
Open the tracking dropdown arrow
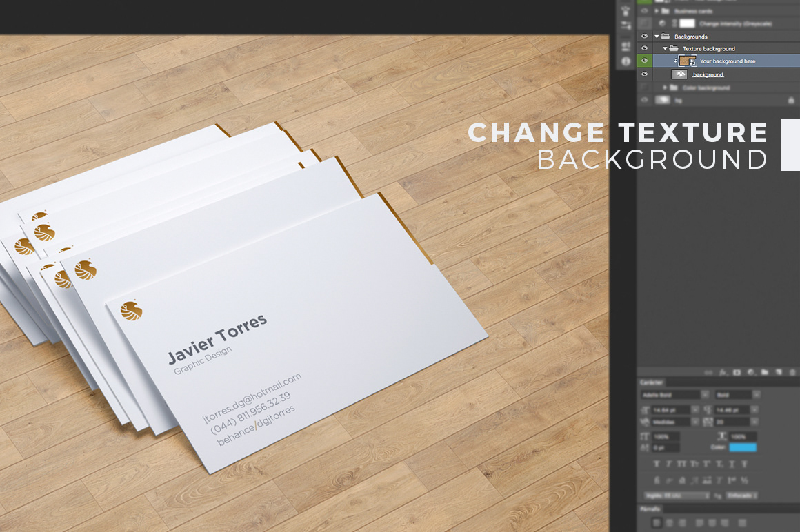tap(754, 422)
